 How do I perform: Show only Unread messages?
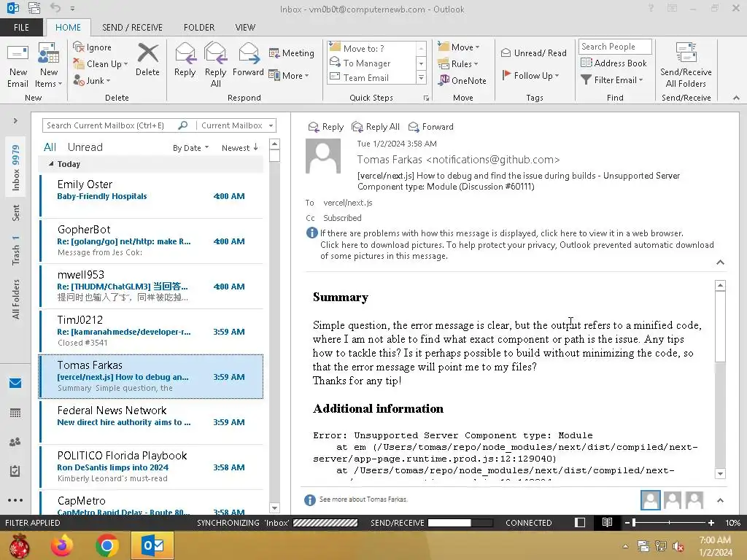85,147
